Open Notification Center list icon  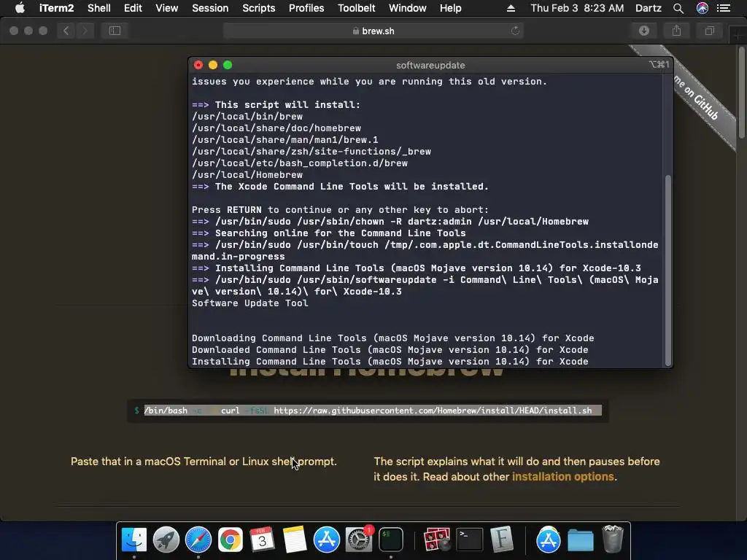pos(724,8)
